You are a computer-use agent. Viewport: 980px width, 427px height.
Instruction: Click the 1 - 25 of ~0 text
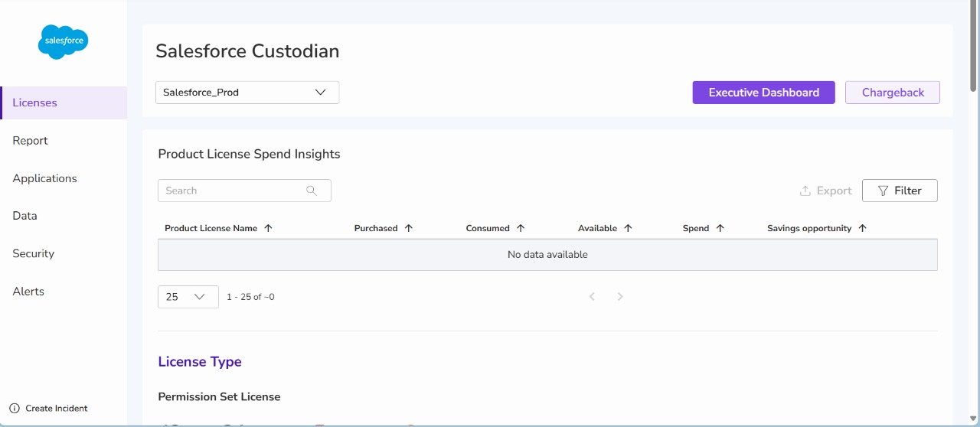[x=250, y=297]
